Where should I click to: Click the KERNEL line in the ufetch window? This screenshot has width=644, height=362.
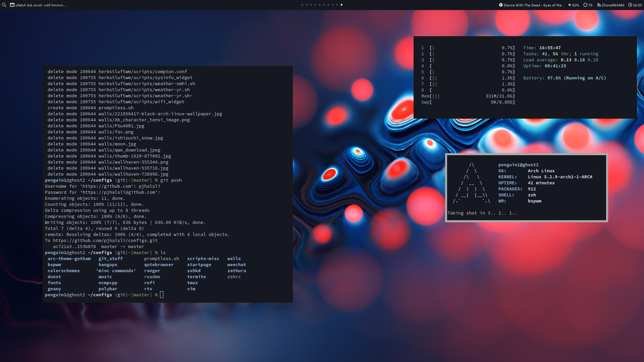545,177
